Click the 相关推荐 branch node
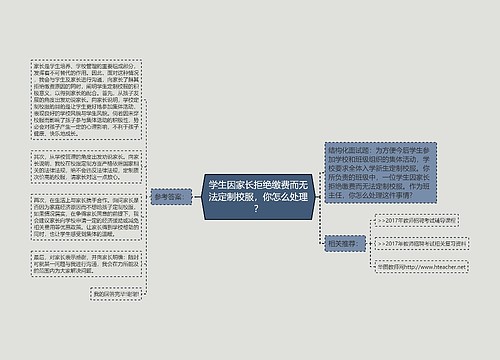The width and height of the screenshot is (500, 360). pos(345,244)
